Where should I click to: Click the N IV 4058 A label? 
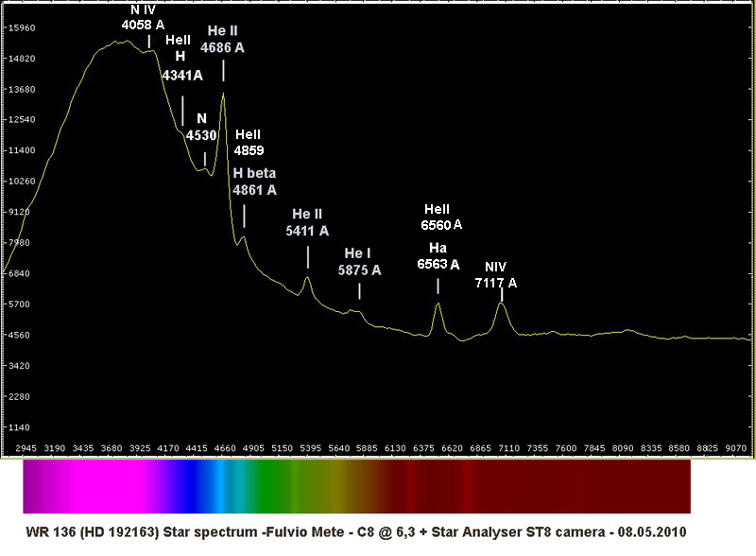[144, 17]
